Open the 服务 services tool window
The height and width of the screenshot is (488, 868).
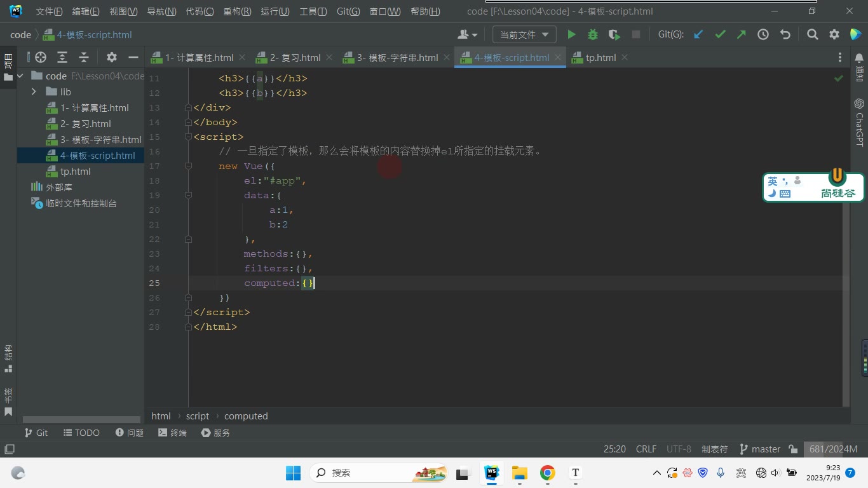click(215, 433)
